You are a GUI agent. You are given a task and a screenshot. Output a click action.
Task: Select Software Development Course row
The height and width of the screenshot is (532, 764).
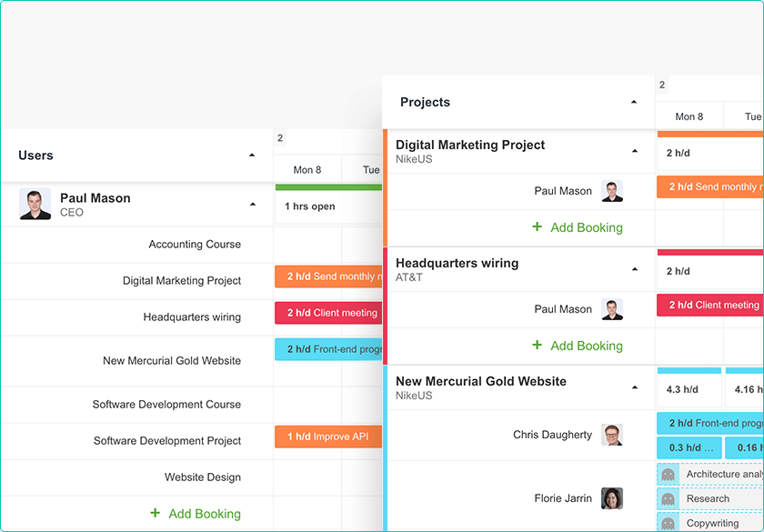166,404
